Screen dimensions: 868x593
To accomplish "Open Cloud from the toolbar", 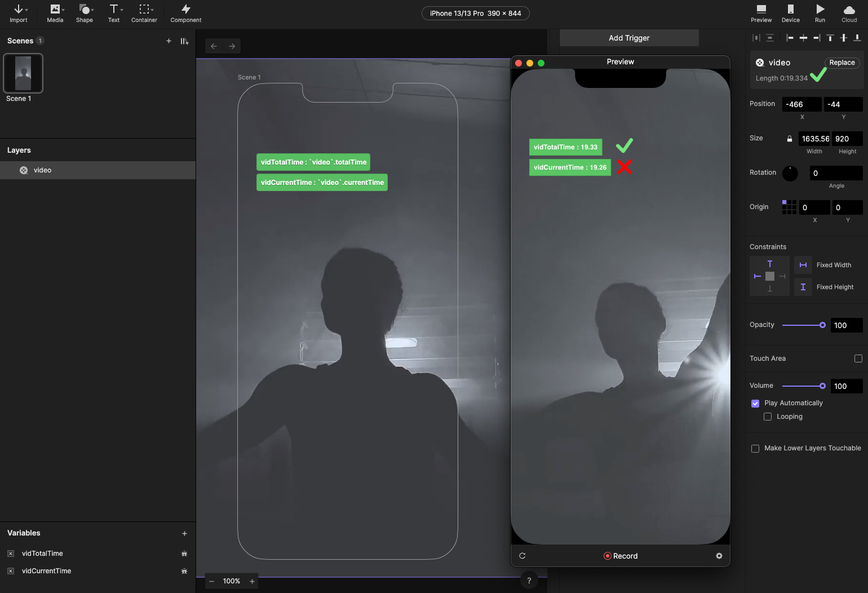I will point(849,14).
